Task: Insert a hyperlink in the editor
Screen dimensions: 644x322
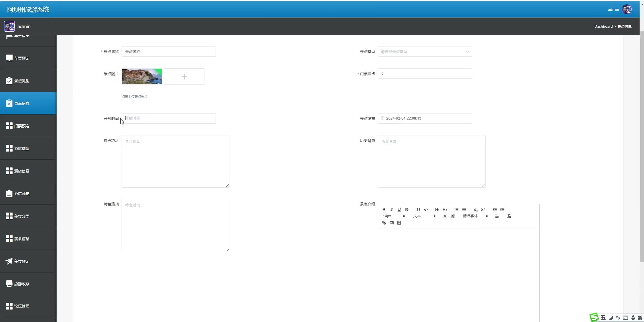Action: pos(384,223)
